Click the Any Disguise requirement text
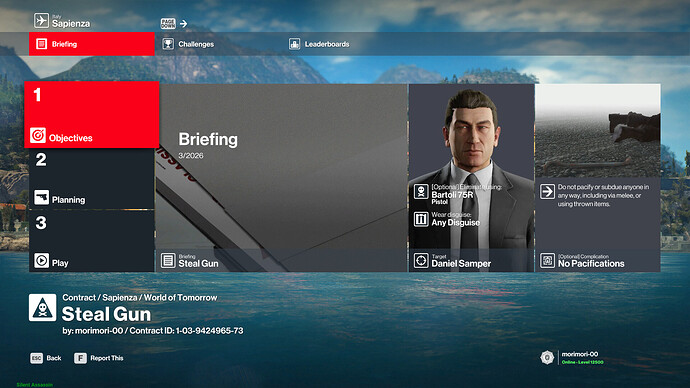This screenshot has height=388, width=690. click(x=455, y=223)
